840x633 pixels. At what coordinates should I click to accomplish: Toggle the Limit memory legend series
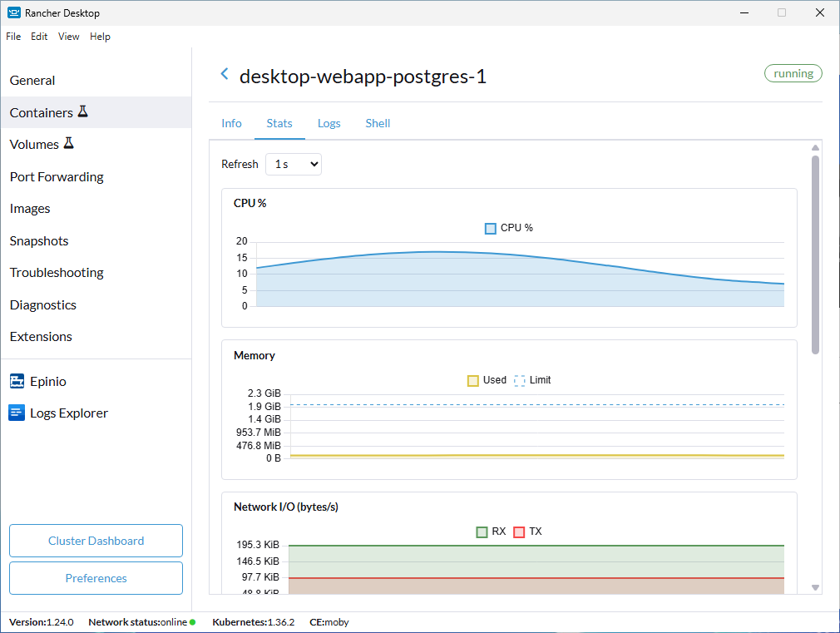coord(519,381)
